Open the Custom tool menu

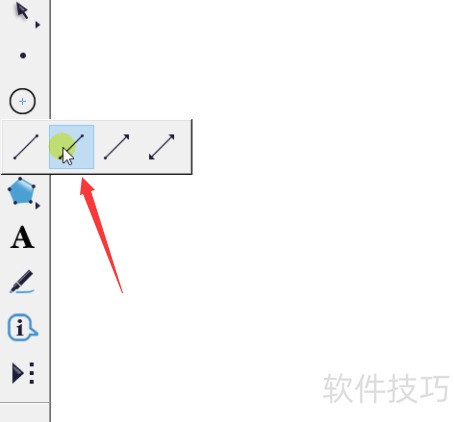point(23,373)
